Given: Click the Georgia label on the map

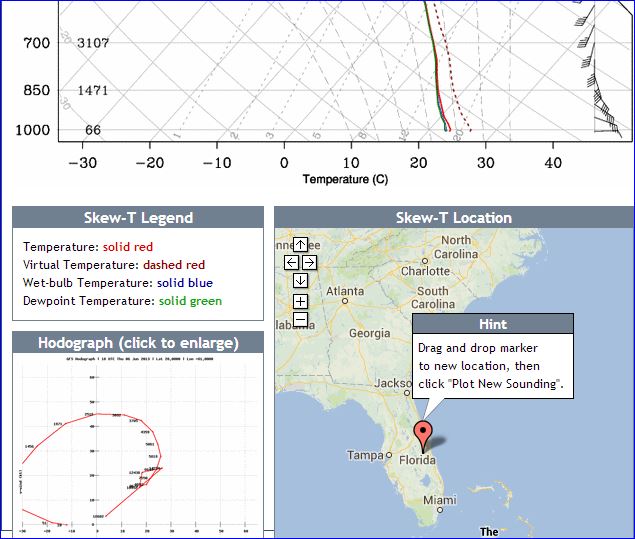Looking at the screenshot, I should (x=370, y=333).
